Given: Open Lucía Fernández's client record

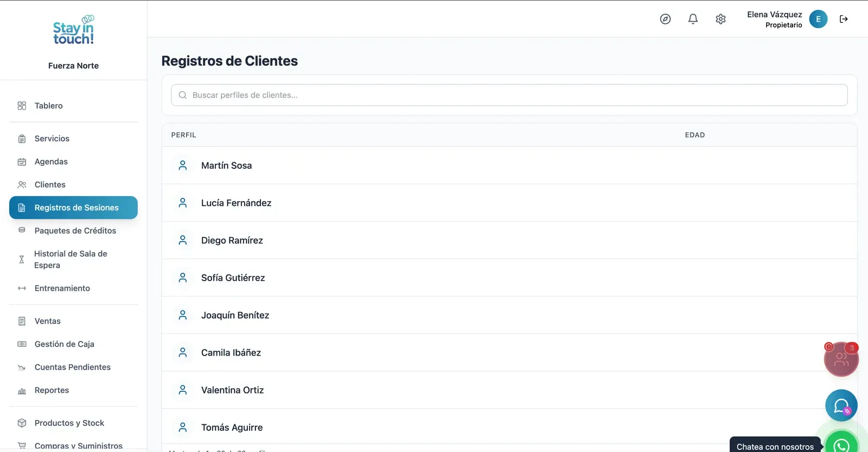Looking at the screenshot, I should [509, 203].
